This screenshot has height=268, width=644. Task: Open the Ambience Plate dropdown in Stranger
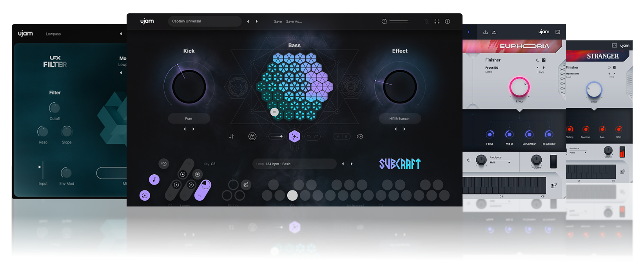578,152
